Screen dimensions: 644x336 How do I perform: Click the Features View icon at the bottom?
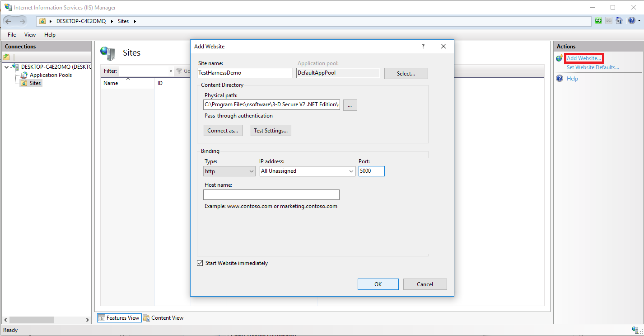point(102,318)
